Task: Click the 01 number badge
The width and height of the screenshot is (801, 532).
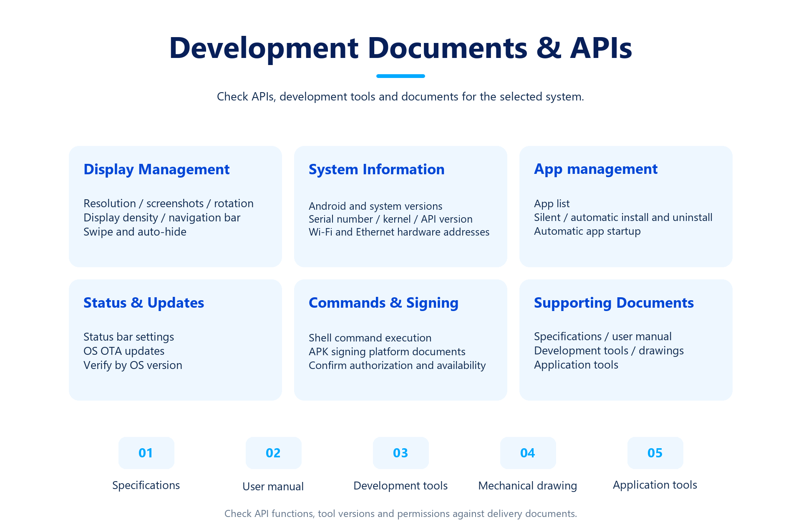Action: (x=146, y=453)
